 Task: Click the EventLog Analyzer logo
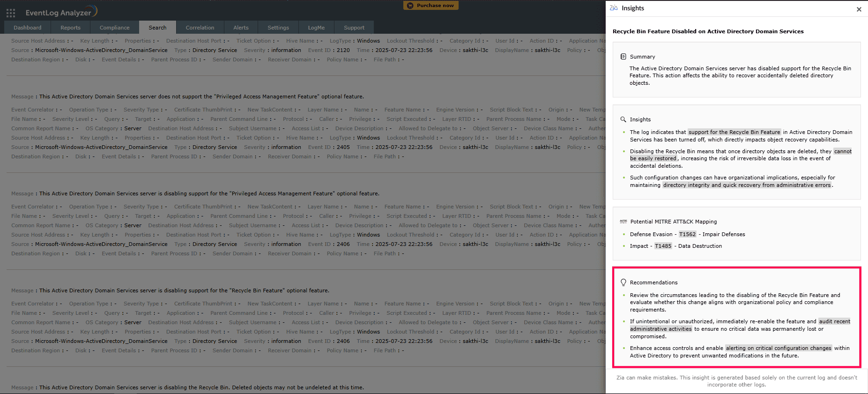click(61, 12)
